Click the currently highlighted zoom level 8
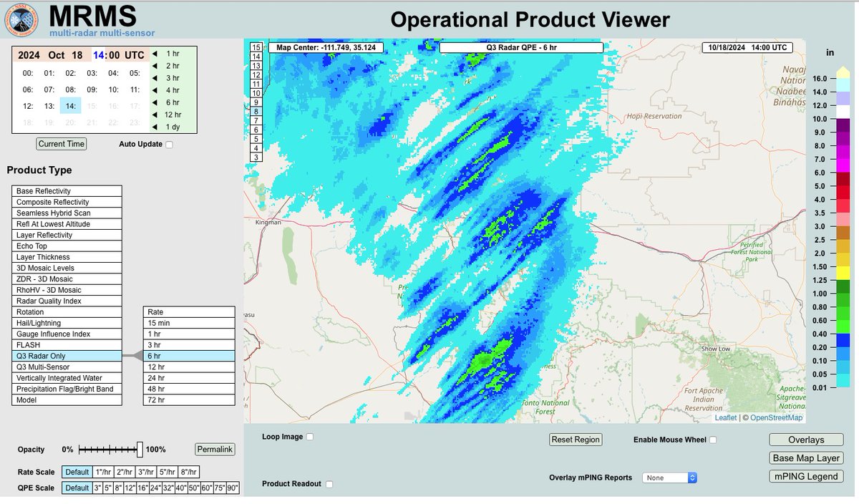Screen dimensions: 859x504 255,112
